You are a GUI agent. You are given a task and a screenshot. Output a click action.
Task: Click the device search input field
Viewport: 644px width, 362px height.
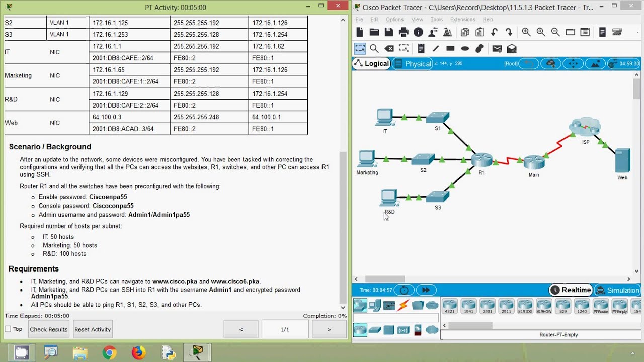[x=395, y=318]
